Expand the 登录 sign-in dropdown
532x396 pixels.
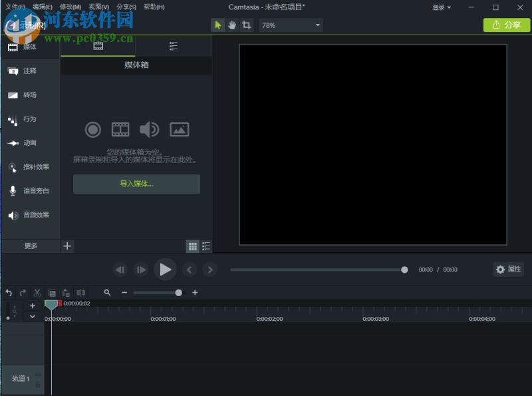442,7
